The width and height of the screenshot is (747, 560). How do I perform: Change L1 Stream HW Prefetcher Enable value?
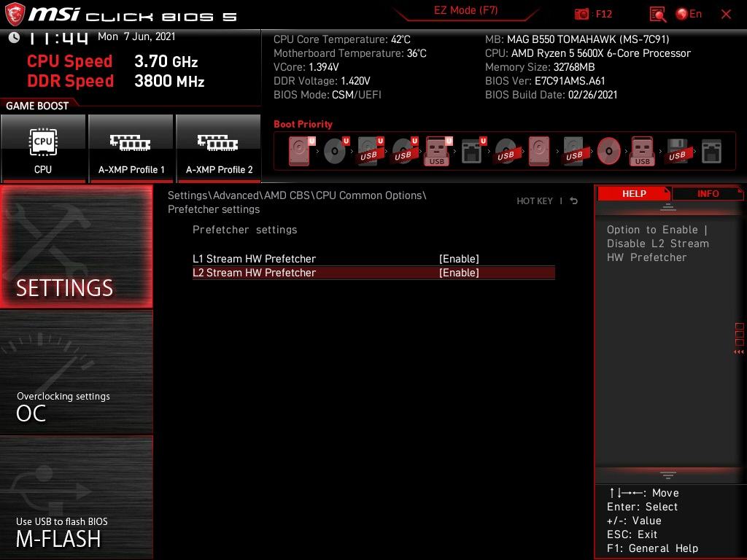coord(459,259)
